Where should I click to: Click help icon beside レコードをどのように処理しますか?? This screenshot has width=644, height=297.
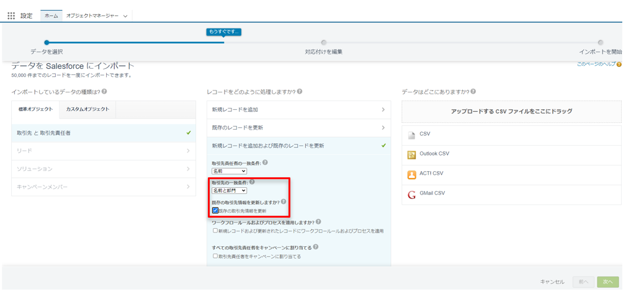click(x=300, y=92)
